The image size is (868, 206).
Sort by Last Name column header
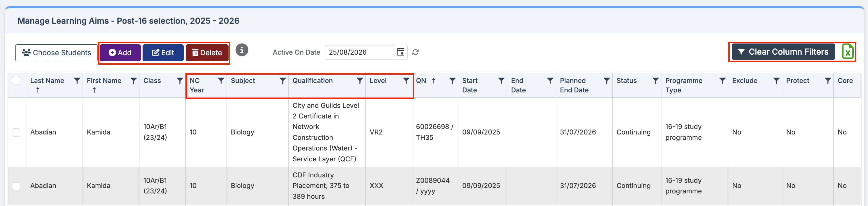(x=47, y=81)
